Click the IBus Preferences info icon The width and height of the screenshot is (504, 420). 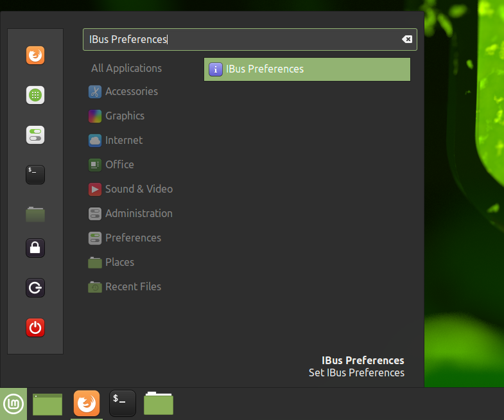(216, 69)
